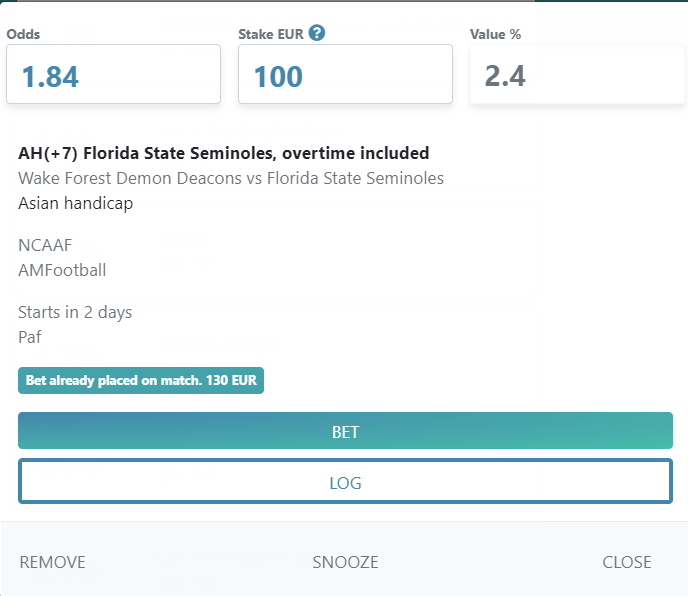Click CLOSE to dismiss the dialog
The height and width of the screenshot is (596, 688).
627,562
